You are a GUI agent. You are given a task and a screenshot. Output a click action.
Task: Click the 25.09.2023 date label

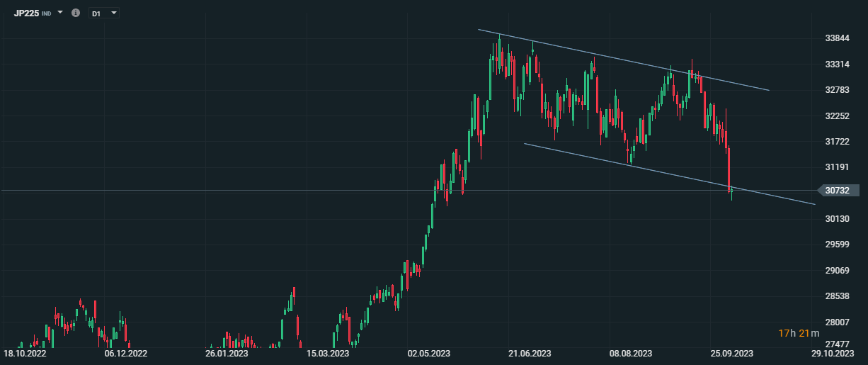pyautogui.click(x=732, y=353)
